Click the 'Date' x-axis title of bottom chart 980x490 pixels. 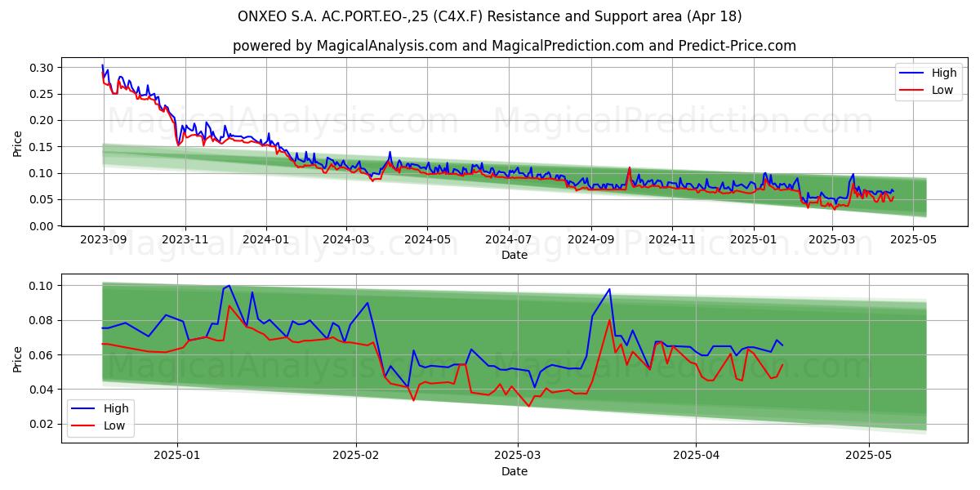pyautogui.click(x=514, y=471)
